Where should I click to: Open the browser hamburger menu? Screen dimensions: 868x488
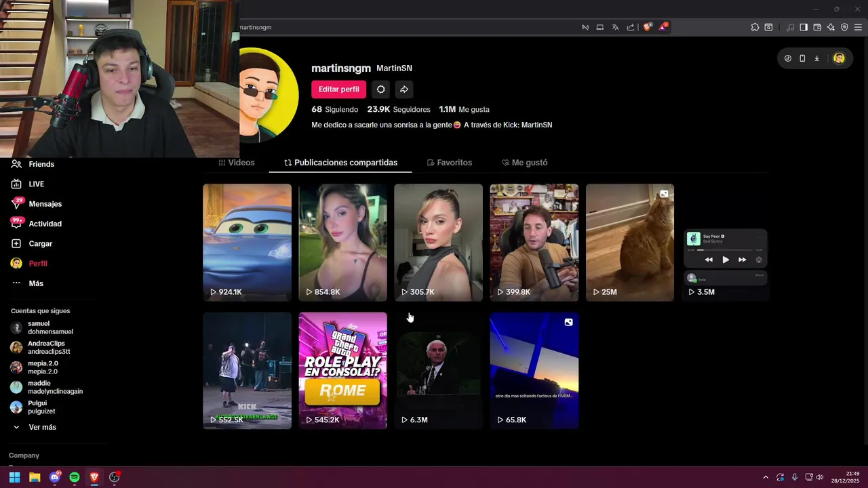point(858,27)
